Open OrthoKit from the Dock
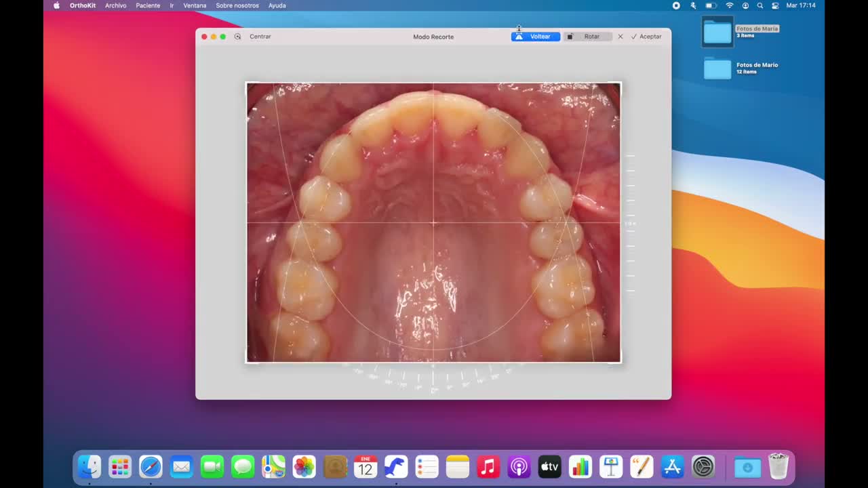Image resolution: width=868 pixels, height=488 pixels. (396, 467)
